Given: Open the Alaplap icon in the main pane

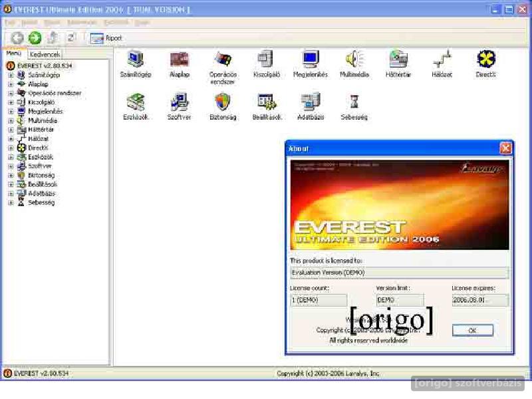Looking at the screenshot, I should [x=179, y=64].
